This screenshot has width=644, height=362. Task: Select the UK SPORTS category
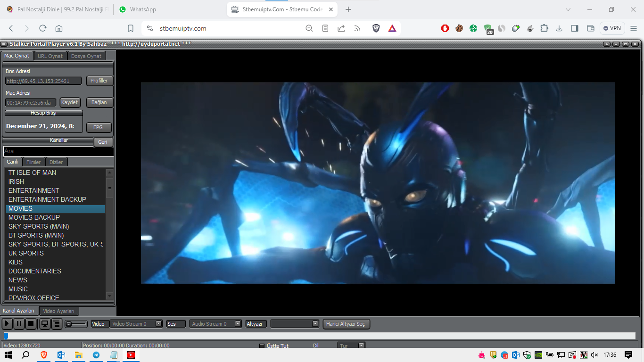(56, 253)
